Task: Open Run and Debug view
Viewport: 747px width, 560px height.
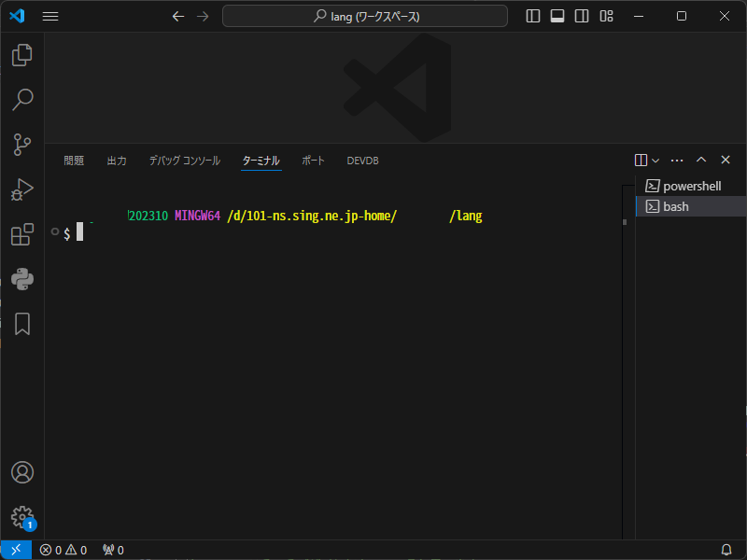Action: [x=21, y=189]
